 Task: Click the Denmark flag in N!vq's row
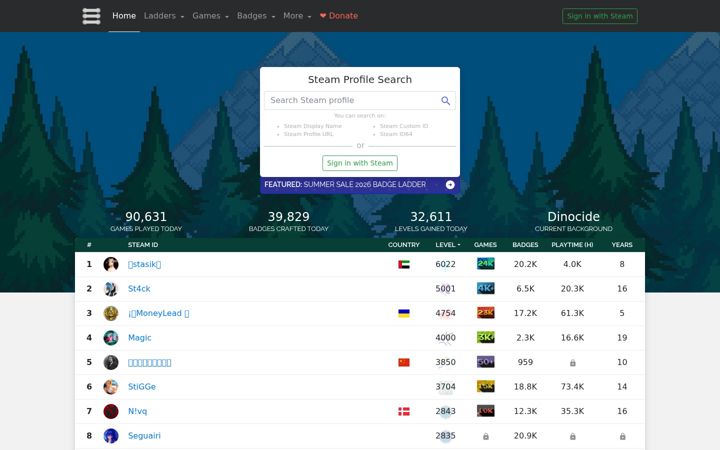[x=404, y=411]
